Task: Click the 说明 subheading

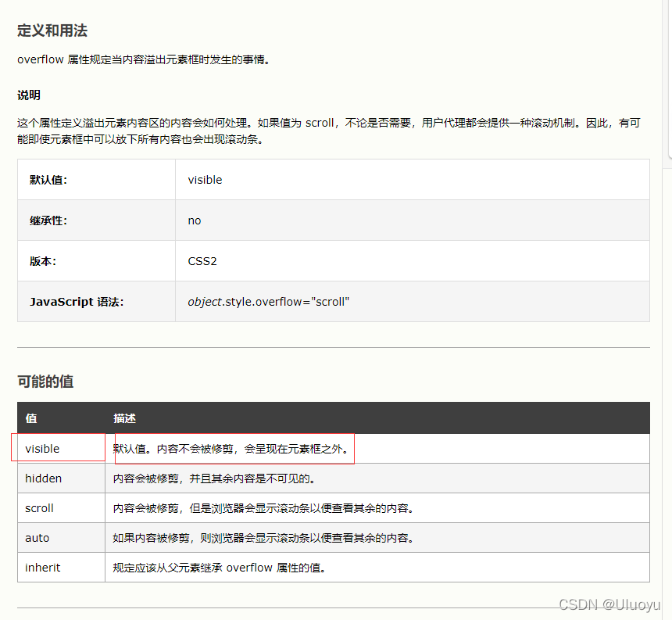Action: pos(29,95)
